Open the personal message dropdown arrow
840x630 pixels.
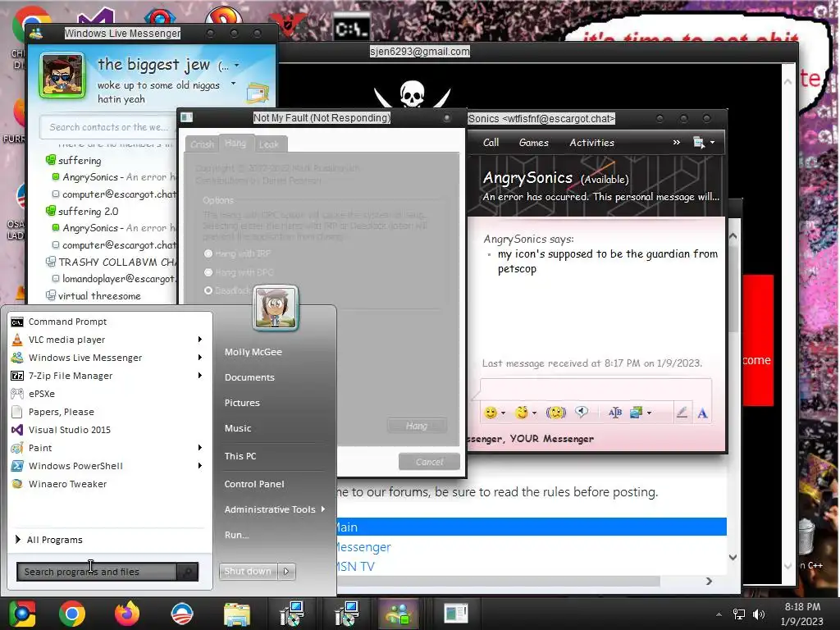point(233,84)
